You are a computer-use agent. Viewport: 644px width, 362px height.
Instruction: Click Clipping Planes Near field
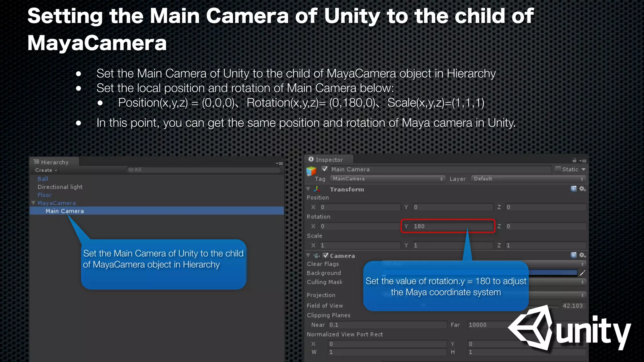387,325
